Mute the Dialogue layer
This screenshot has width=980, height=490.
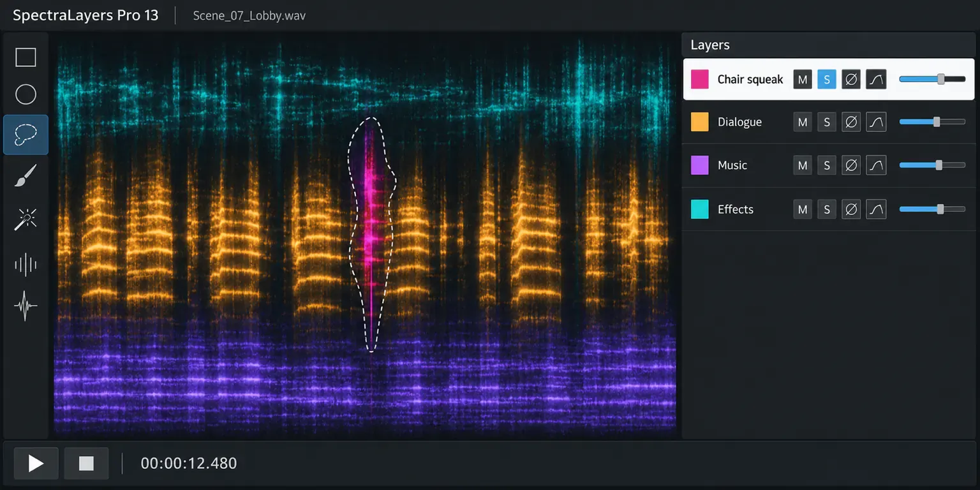pos(803,122)
